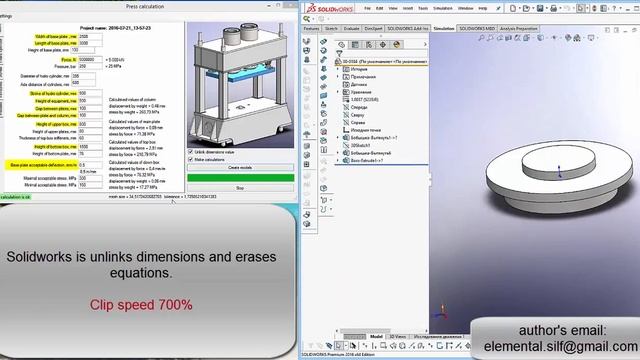
Task: Open the Window menu in SolidWorks
Action: (x=465, y=8)
